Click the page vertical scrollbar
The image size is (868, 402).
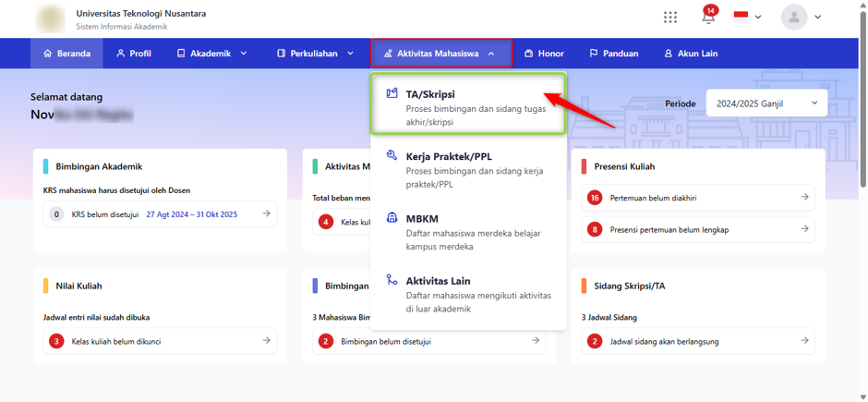click(x=863, y=100)
